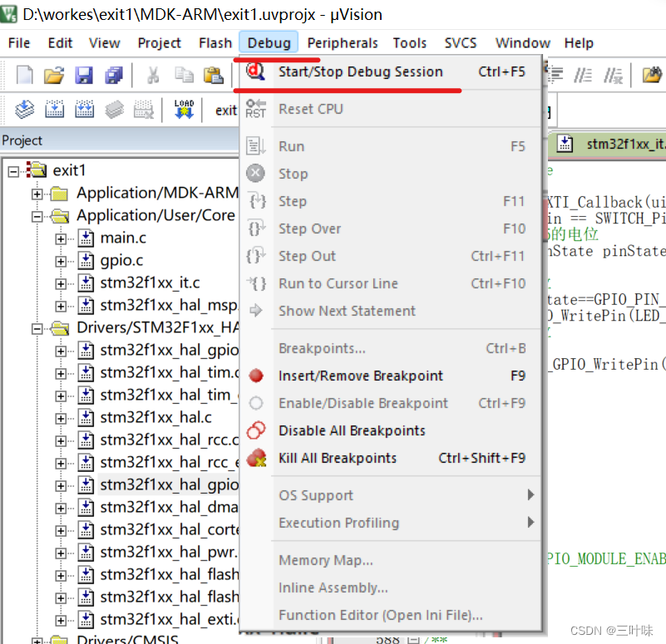666x644 pixels.
Task: Click the Cut scissors icon
Action: [153, 75]
